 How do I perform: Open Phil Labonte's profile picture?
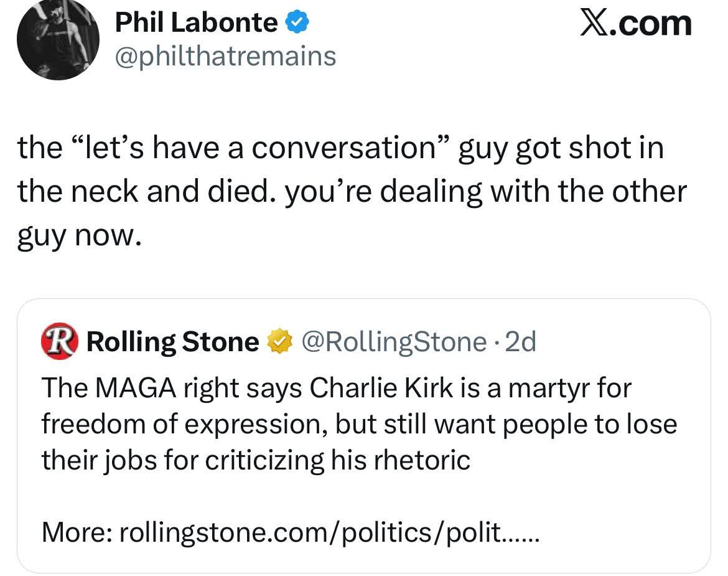(x=58, y=39)
